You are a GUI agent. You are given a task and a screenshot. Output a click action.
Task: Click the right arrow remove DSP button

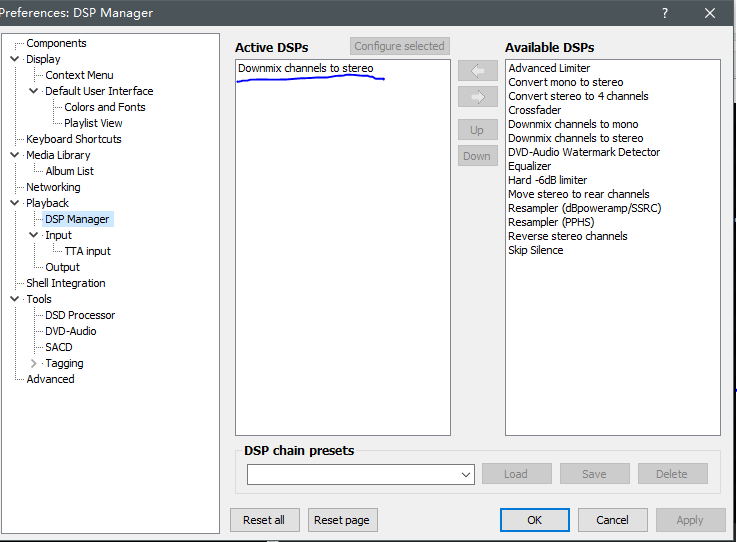477,97
